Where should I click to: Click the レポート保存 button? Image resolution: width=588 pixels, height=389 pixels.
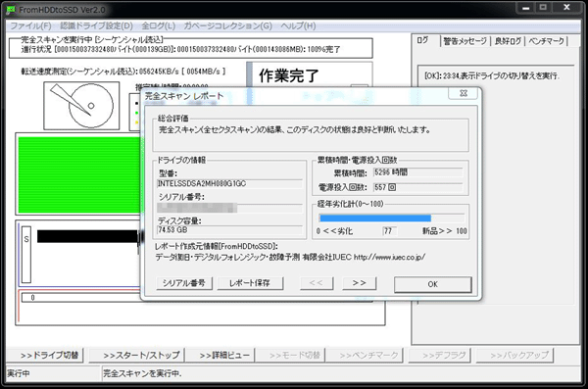(x=250, y=283)
